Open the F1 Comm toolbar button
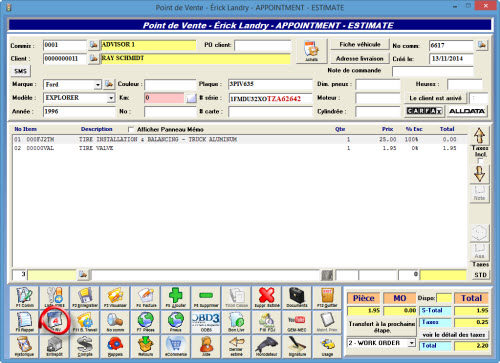The image size is (500, 363). tap(25, 297)
